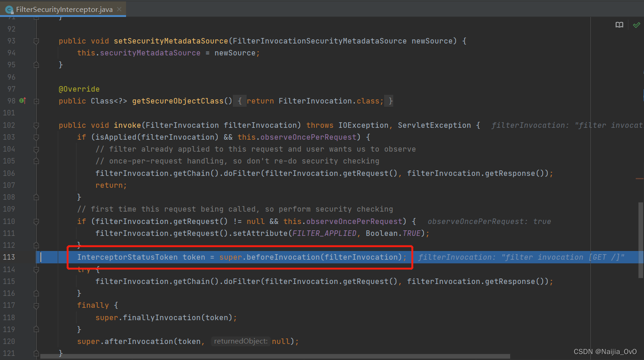Screen dimensions: 644x360
Task: Click beforeInvocation call on line 113
Action: (x=283, y=257)
